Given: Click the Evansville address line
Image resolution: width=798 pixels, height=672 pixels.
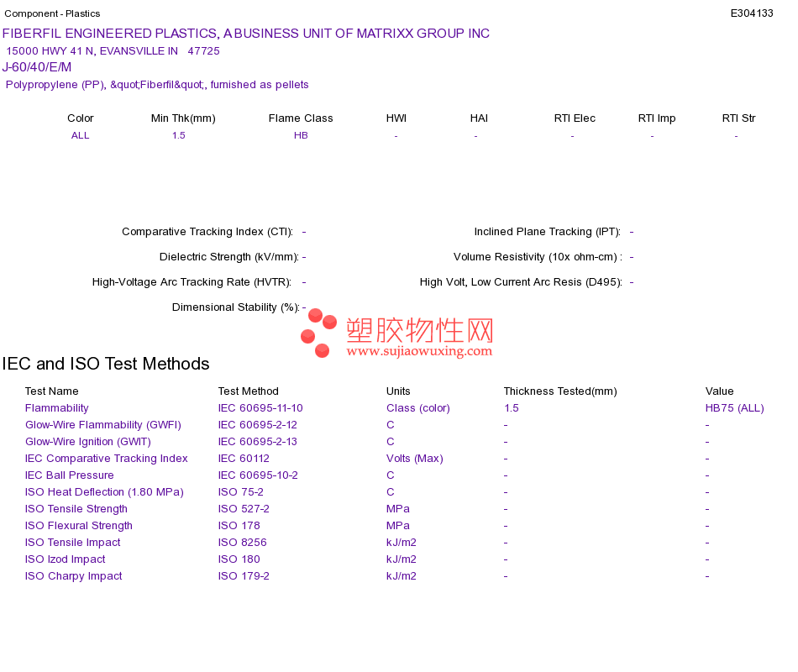Looking at the screenshot, I should (x=113, y=51).
